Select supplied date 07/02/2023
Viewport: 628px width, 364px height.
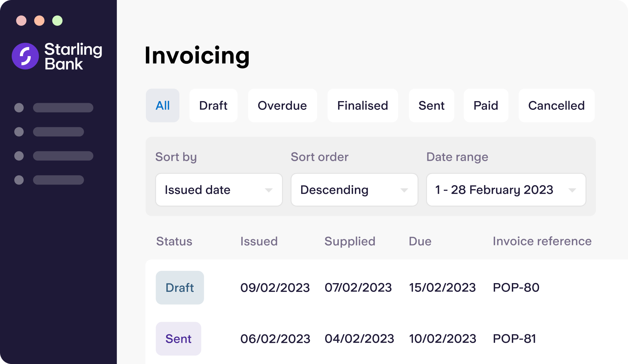click(x=358, y=288)
